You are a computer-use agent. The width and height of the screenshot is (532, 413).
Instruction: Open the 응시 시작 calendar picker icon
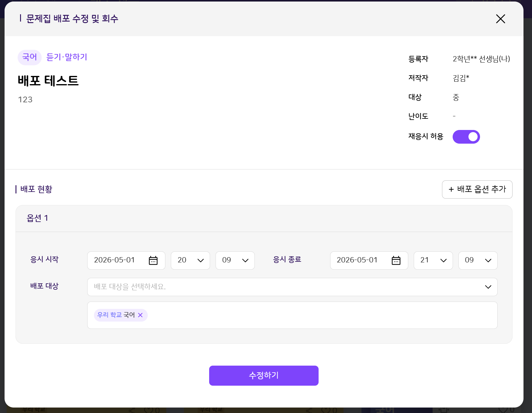click(x=153, y=261)
